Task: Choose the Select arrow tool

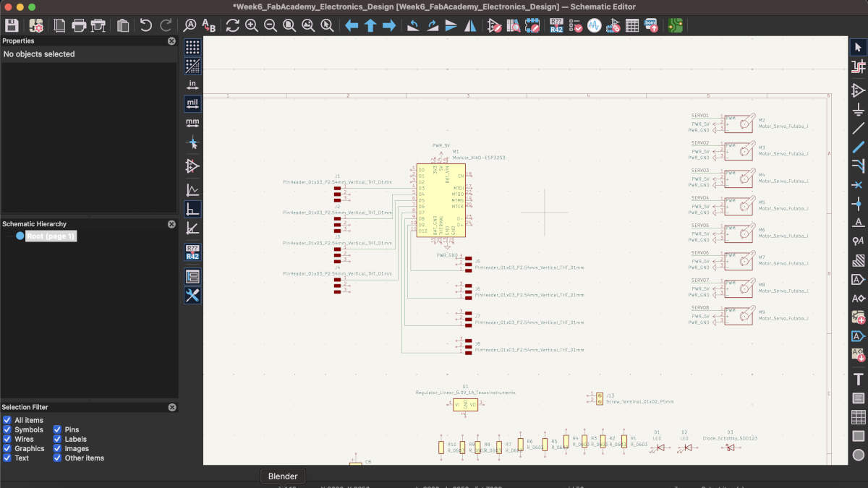Action: point(859,47)
